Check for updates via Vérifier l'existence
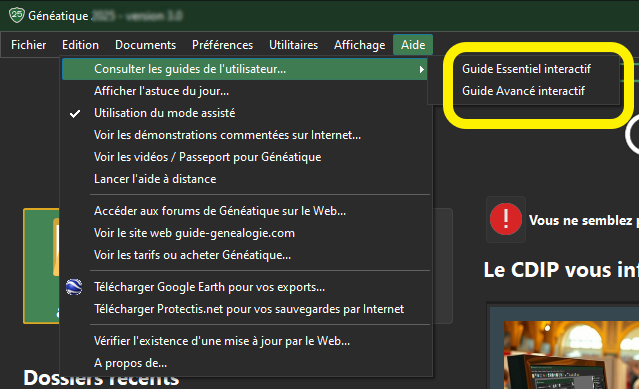The height and width of the screenshot is (389, 639). point(245,341)
